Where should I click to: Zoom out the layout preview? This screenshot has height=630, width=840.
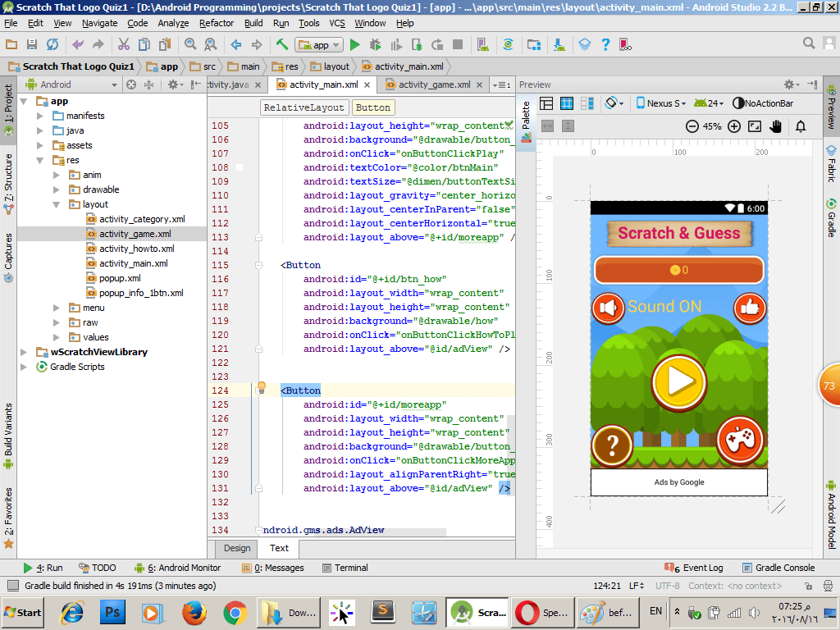tap(692, 126)
